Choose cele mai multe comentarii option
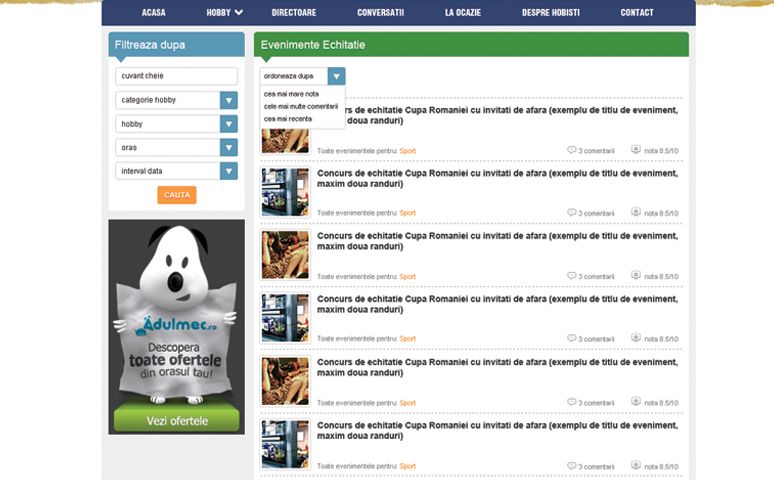Viewport: 774px width, 480px height. tap(301, 106)
